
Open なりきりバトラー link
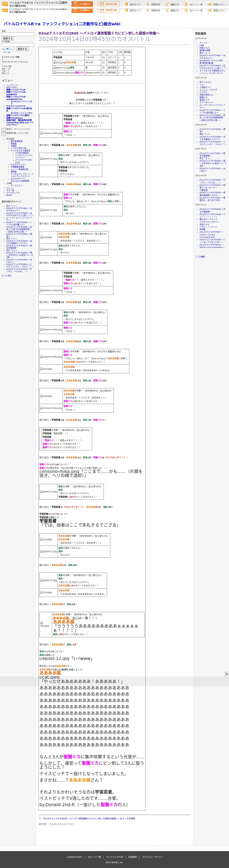coord(19,164)
